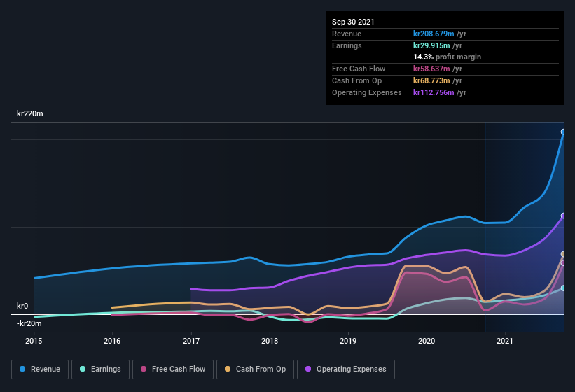Toggle the Revenue legend button
The width and height of the screenshot is (575, 392).
point(40,369)
